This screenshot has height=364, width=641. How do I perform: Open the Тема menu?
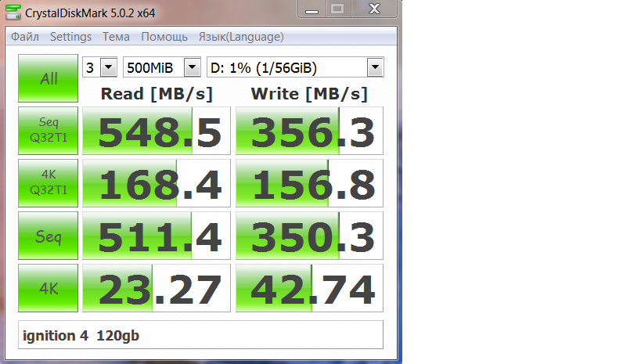coord(116,37)
